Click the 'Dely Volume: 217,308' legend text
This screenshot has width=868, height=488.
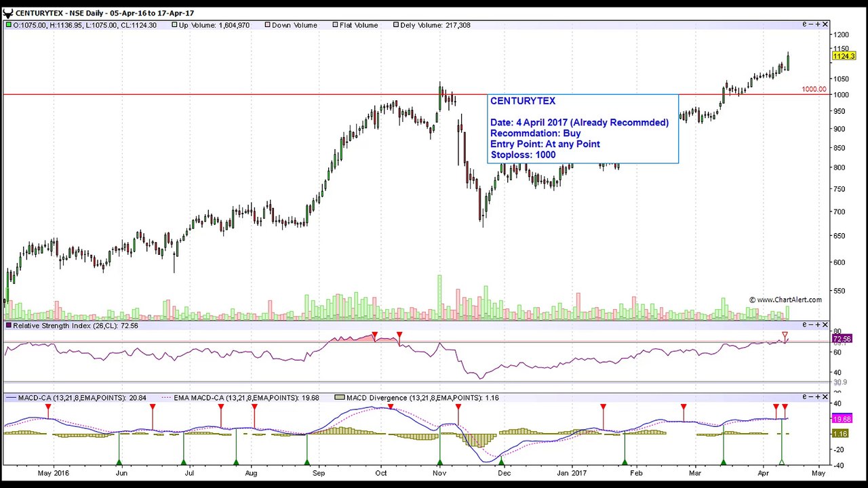[x=435, y=25]
